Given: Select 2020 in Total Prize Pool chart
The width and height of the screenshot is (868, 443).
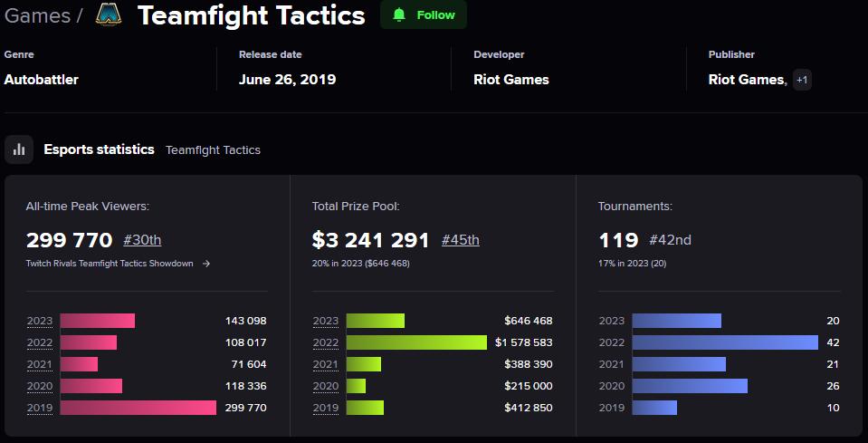Looking at the screenshot, I should pyautogui.click(x=326, y=386).
